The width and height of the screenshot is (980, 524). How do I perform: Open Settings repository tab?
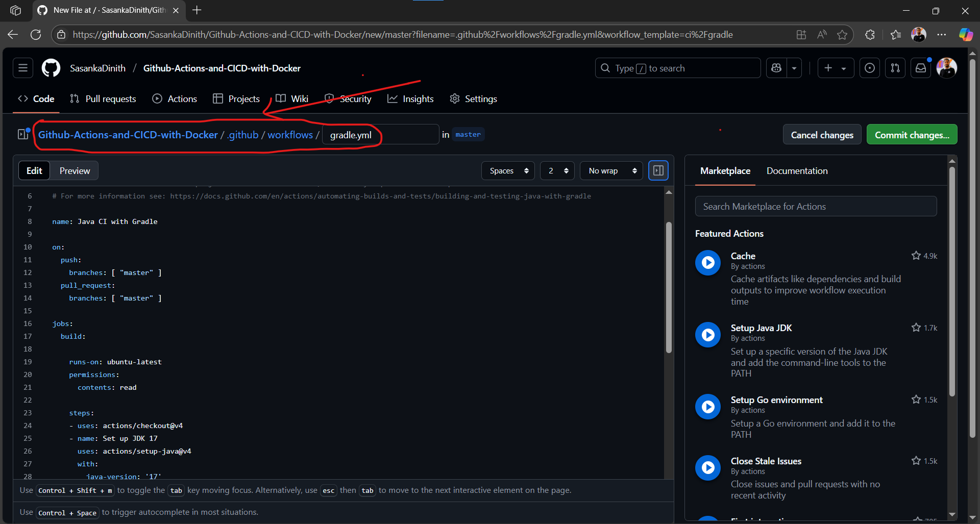pos(473,98)
